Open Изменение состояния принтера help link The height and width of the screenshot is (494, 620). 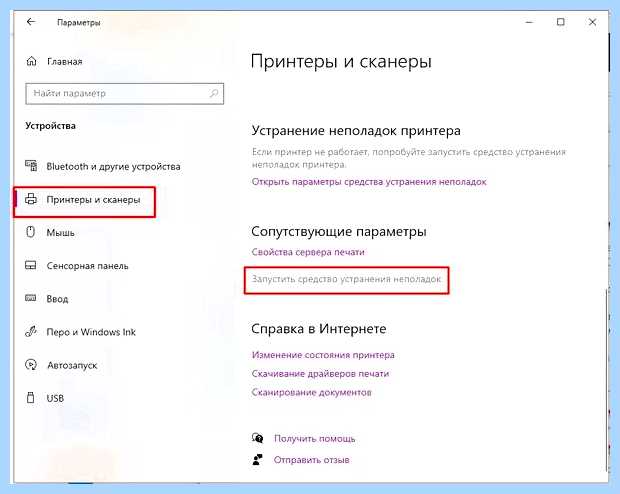pos(323,355)
